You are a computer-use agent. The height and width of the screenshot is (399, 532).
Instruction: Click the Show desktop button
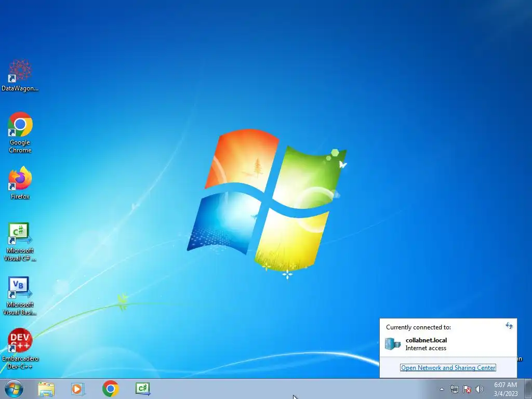[x=528, y=389]
